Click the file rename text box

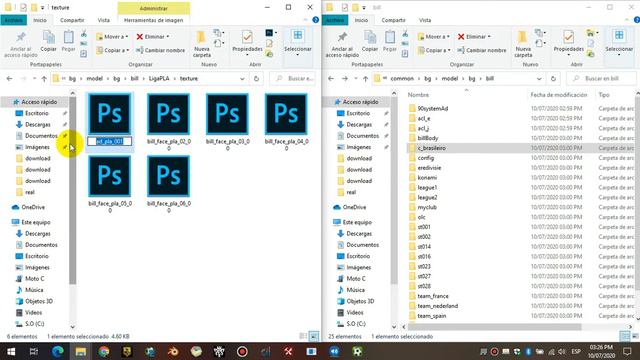[110, 141]
